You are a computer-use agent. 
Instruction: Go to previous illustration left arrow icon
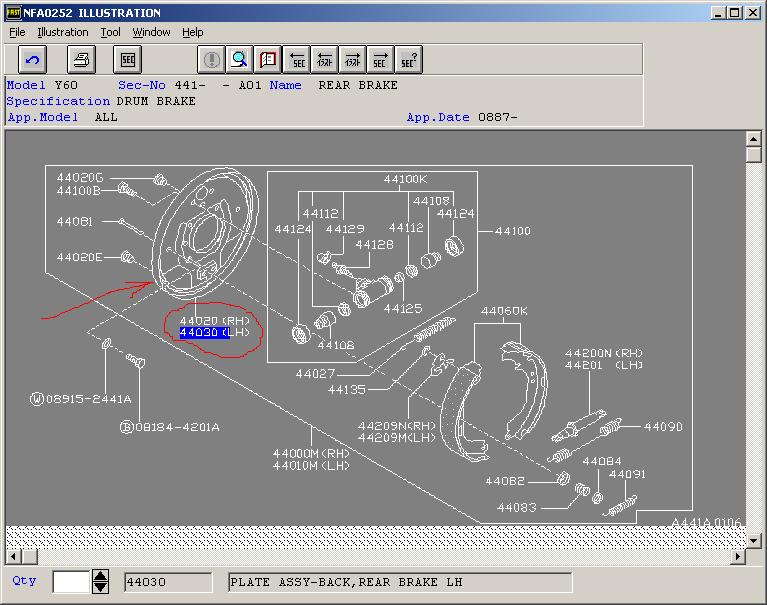[x=324, y=60]
